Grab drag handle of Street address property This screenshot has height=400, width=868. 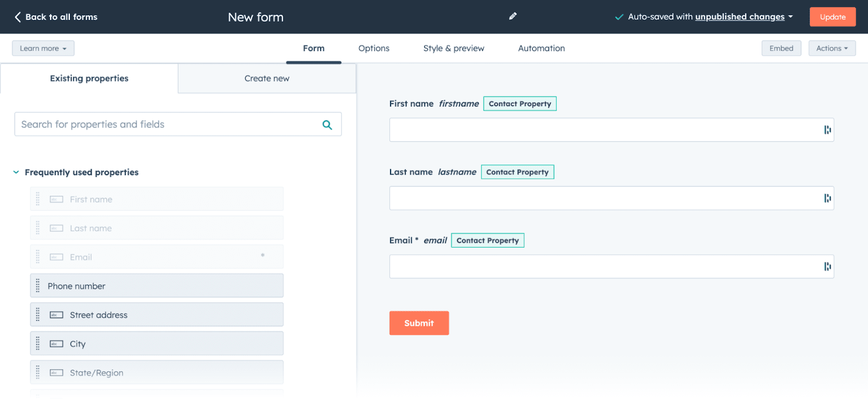click(x=37, y=314)
